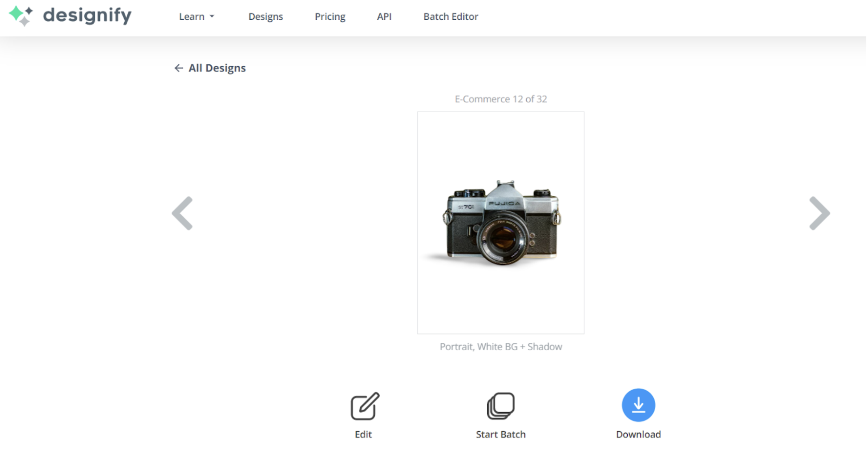The image size is (868, 455).
Task: Click the Edit label
Action: (x=363, y=434)
